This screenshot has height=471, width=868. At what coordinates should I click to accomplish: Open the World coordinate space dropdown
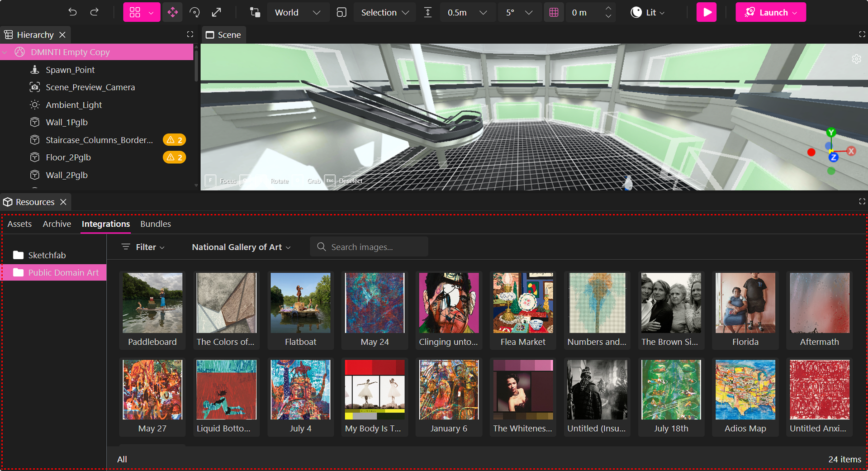(298, 12)
